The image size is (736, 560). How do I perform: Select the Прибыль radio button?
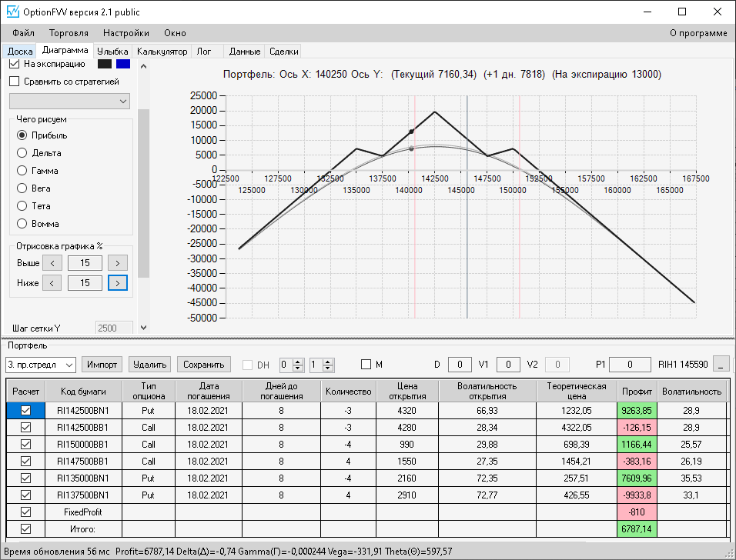(x=22, y=135)
